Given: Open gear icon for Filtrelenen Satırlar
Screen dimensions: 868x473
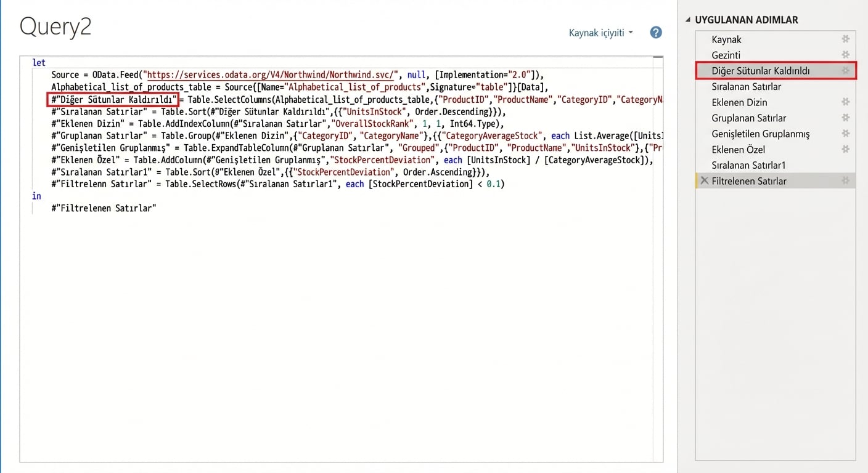Looking at the screenshot, I should pyautogui.click(x=846, y=180).
